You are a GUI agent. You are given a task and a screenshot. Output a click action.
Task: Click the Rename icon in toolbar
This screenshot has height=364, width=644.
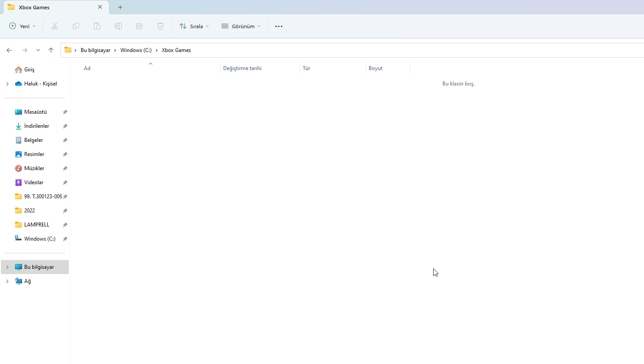pyautogui.click(x=118, y=26)
